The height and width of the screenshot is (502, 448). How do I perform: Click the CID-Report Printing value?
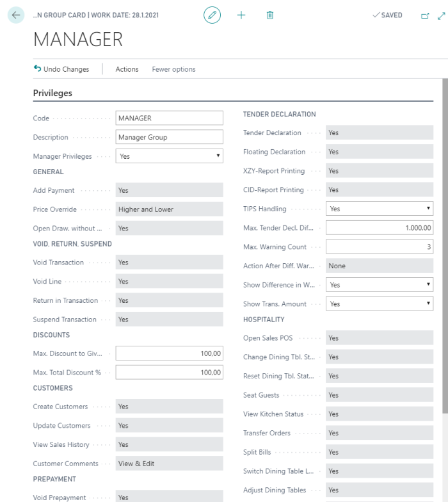[380, 190]
